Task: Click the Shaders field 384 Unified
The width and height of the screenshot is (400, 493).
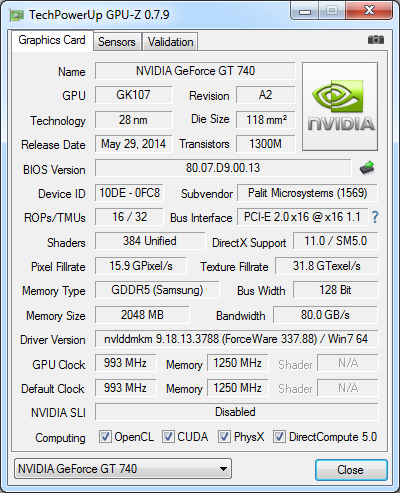Action: 150,241
